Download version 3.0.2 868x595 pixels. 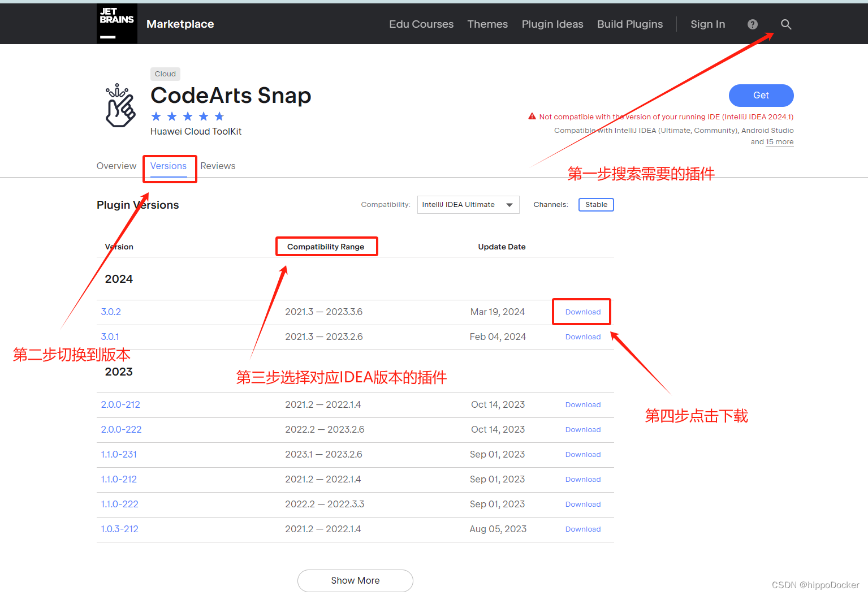coord(583,312)
